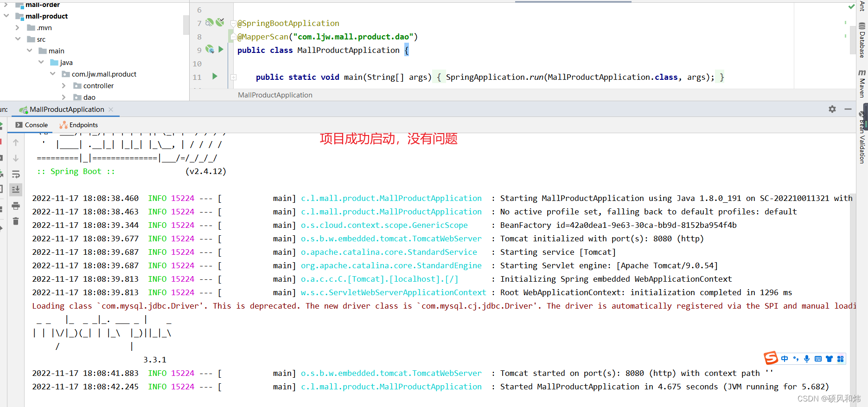Click Spring autowired-check gutter icon on line 7
The width and height of the screenshot is (868, 407).
point(220,22)
